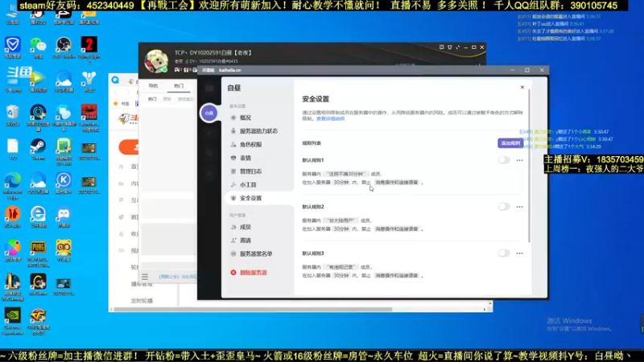Image resolution: width=644 pixels, height=362 pixels.
Task: Open the blue K music player shortcut
Action: pos(64,183)
